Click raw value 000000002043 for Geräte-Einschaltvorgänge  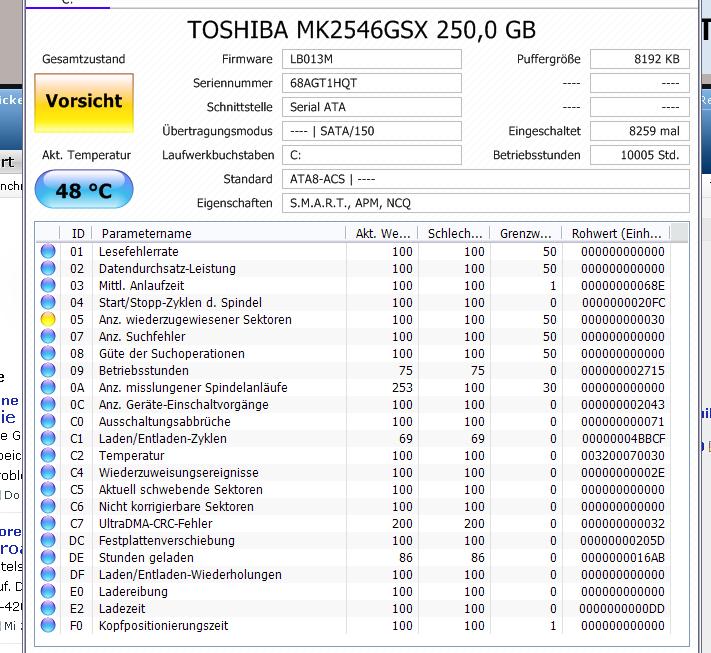pyautogui.click(x=623, y=404)
